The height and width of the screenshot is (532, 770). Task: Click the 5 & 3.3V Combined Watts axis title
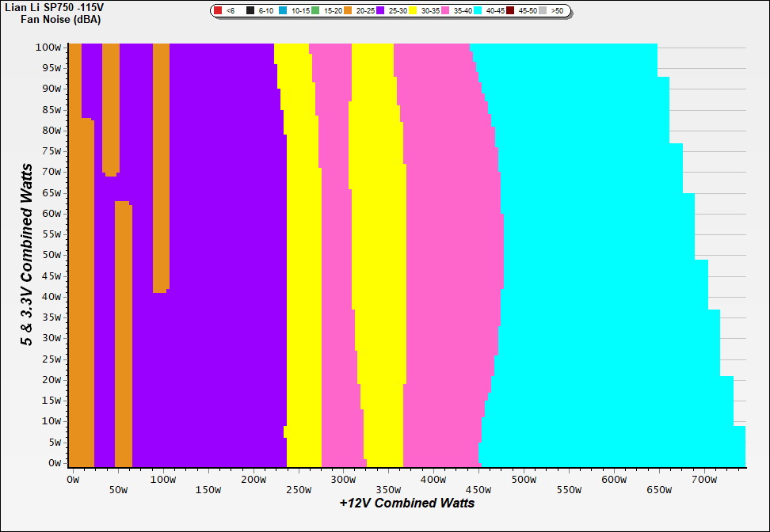click(27, 255)
